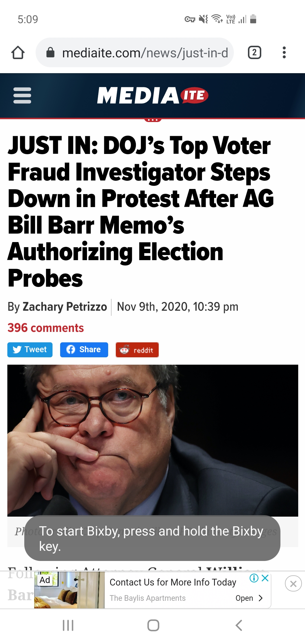Open the browser tab switcher

pyautogui.click(x=254, y=53)
